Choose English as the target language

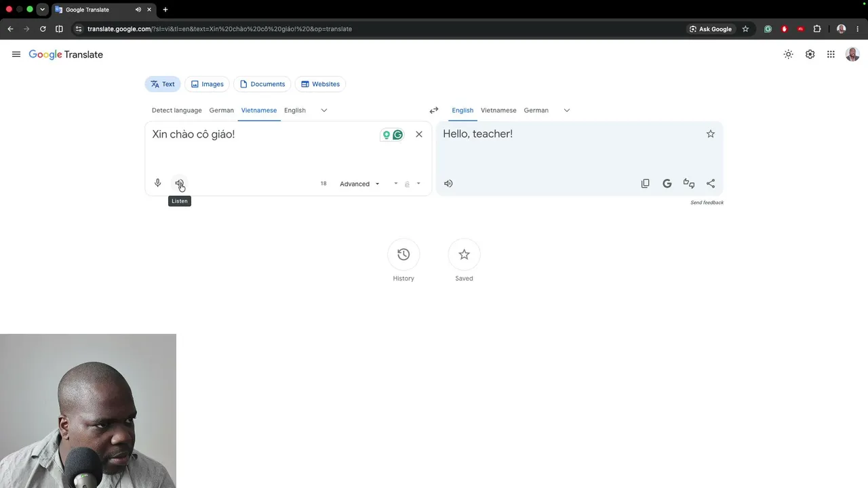click(462, 110)
